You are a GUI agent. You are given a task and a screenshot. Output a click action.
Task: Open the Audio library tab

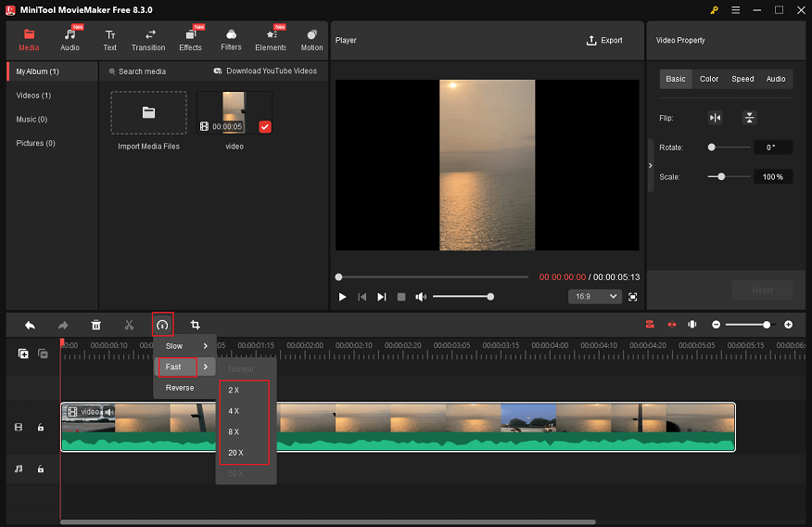(70, 40)
